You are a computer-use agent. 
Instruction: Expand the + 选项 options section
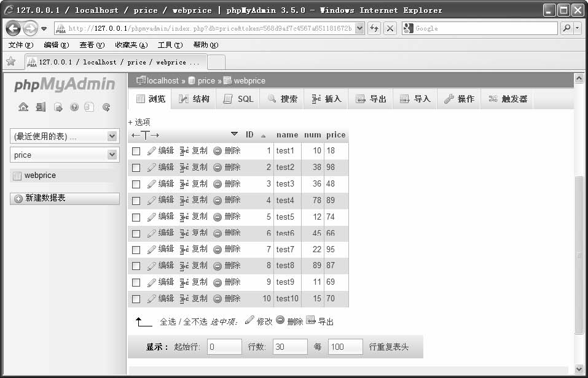tap(139, 122)
